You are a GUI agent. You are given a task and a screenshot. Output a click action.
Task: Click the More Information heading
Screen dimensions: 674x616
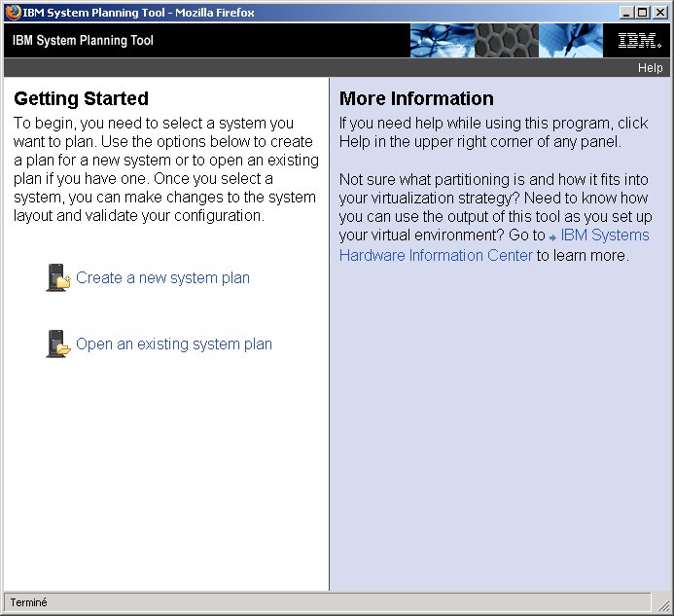pyautogui.click(x=416, y=98)
